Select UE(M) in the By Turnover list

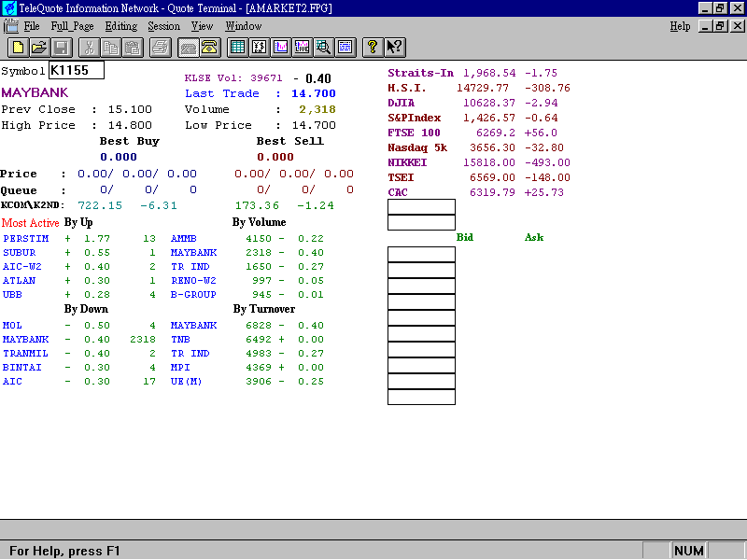(186, 381)
